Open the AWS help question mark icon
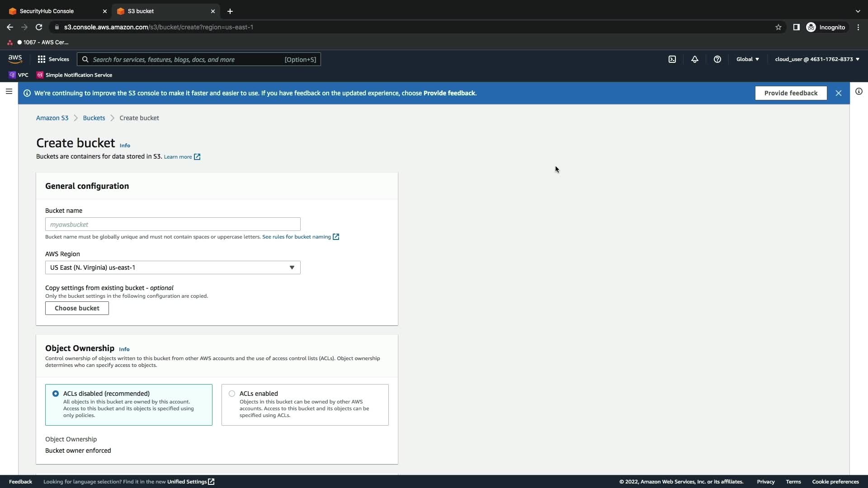The width and height of the screenshot is (868, 488). tap(717, 59)
